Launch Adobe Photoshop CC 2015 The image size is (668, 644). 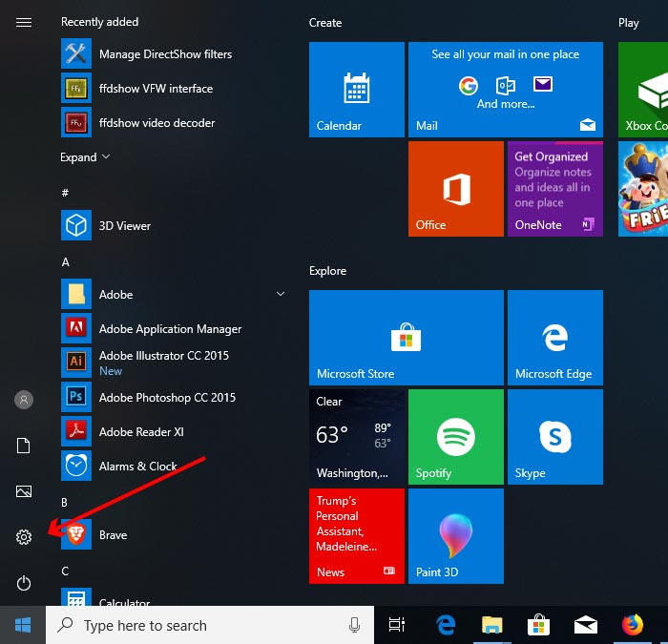tap(175, 398)
